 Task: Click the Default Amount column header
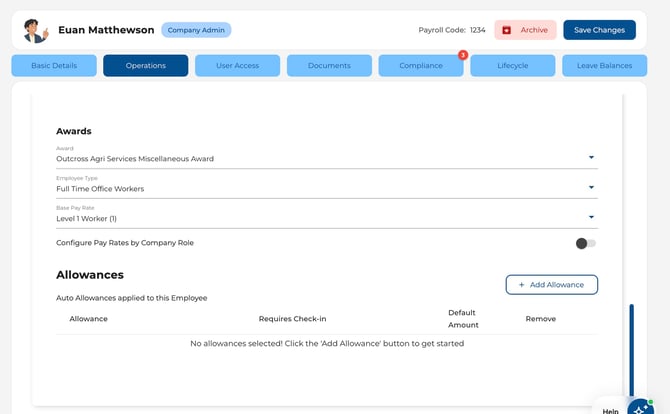coord(463,319)
